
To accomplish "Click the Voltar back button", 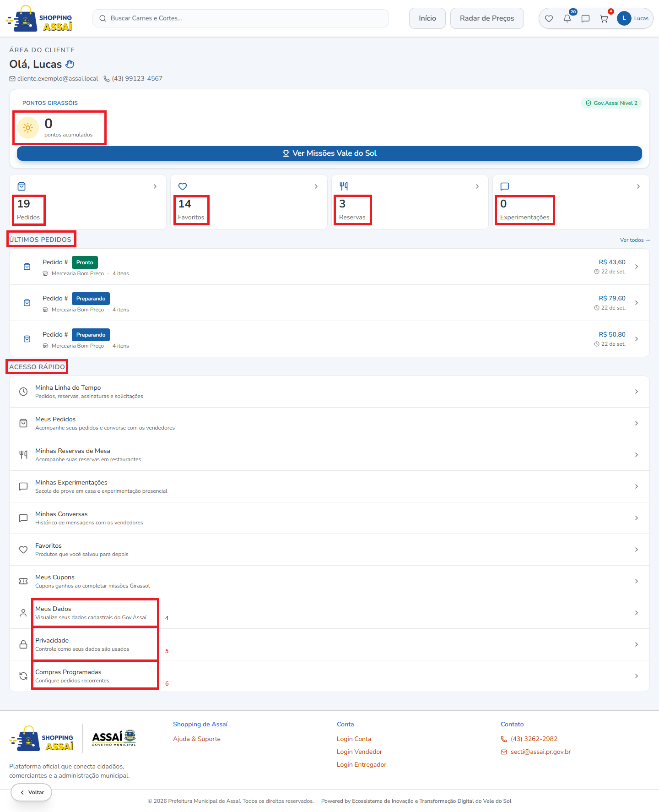I will 31,792.
